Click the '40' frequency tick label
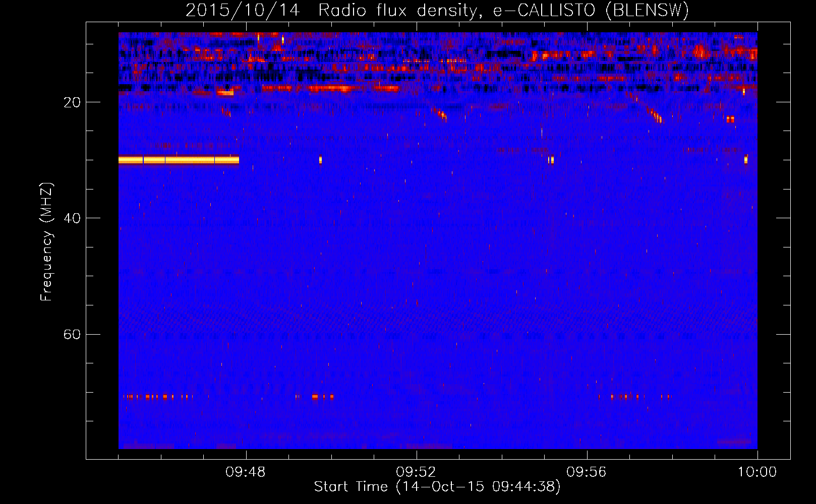 [72, 218]
